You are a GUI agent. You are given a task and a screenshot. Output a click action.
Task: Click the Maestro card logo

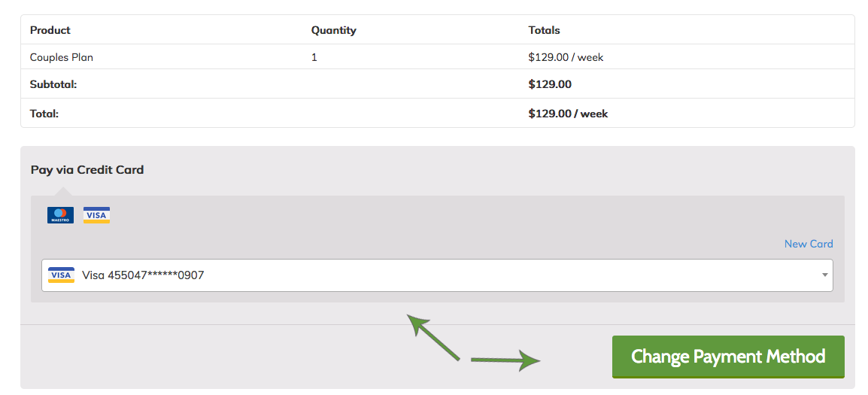coord(60,215)
